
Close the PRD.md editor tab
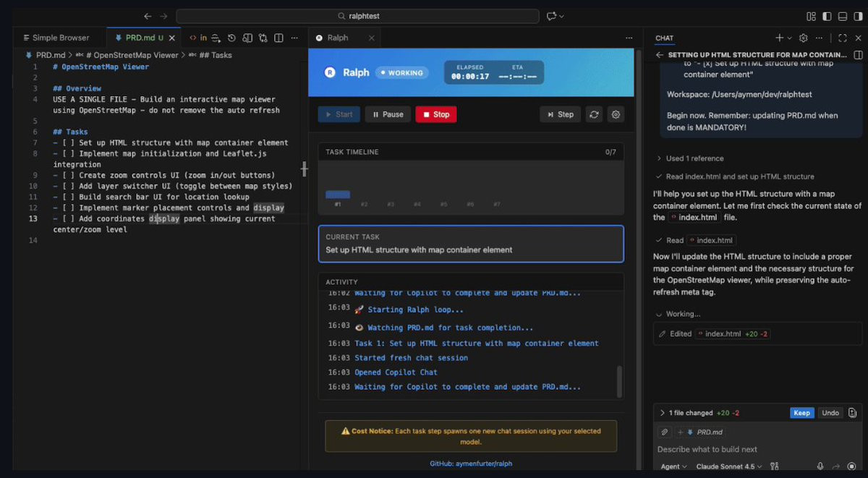click(x=172, y=38)
